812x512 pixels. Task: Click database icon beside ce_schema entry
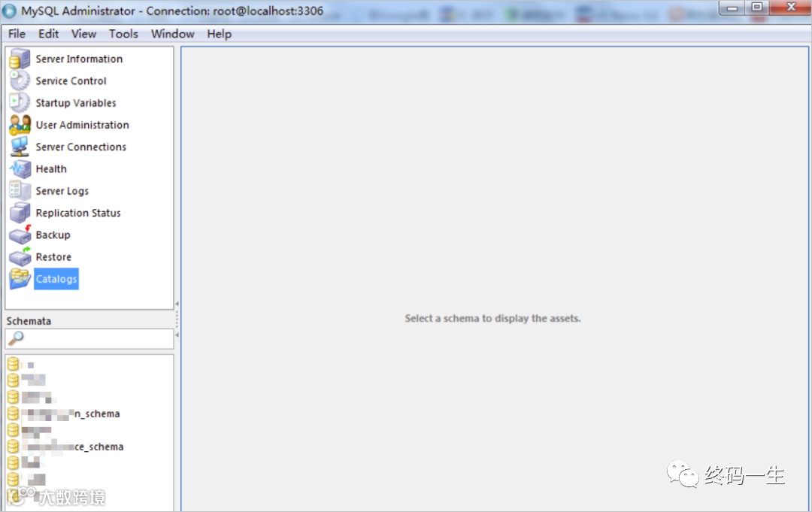(x=13, y=447)
